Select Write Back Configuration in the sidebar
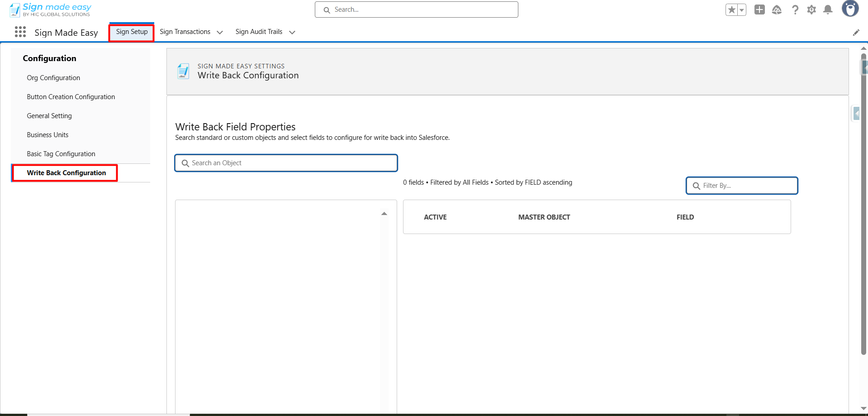This screenshot has height=416, width=868. tap(66, 173)
